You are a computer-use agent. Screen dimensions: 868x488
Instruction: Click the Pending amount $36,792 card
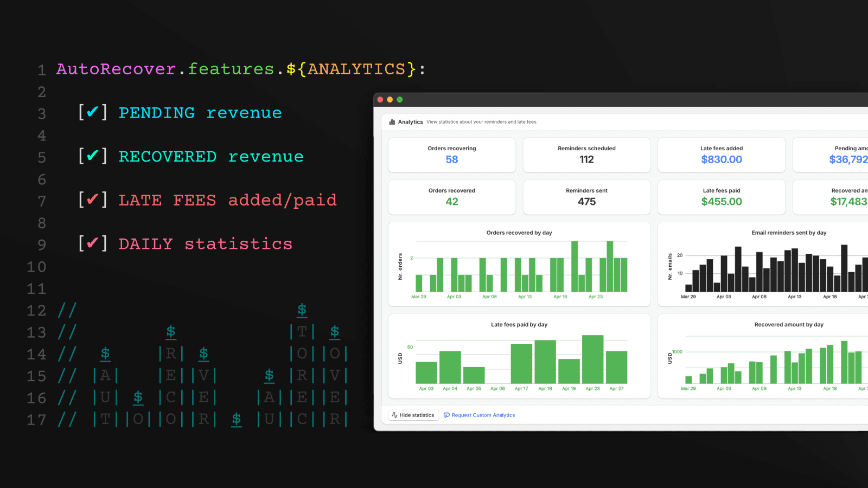[x=846, y=155]
